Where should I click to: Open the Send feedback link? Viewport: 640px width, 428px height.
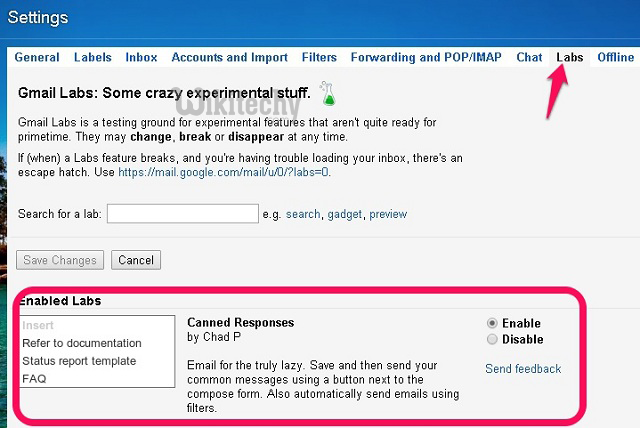point(523,369)
